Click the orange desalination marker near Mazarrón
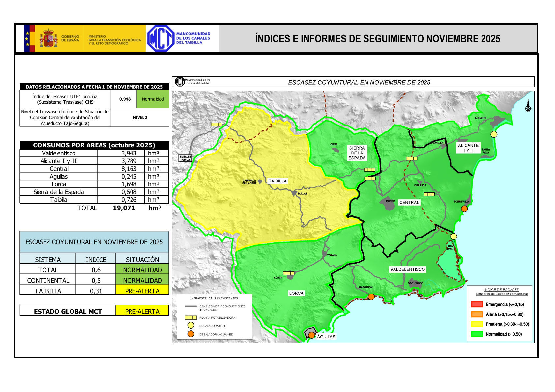The height and width of the screenshot is (392, 555). pyautogui.click(x=371, y=297)
